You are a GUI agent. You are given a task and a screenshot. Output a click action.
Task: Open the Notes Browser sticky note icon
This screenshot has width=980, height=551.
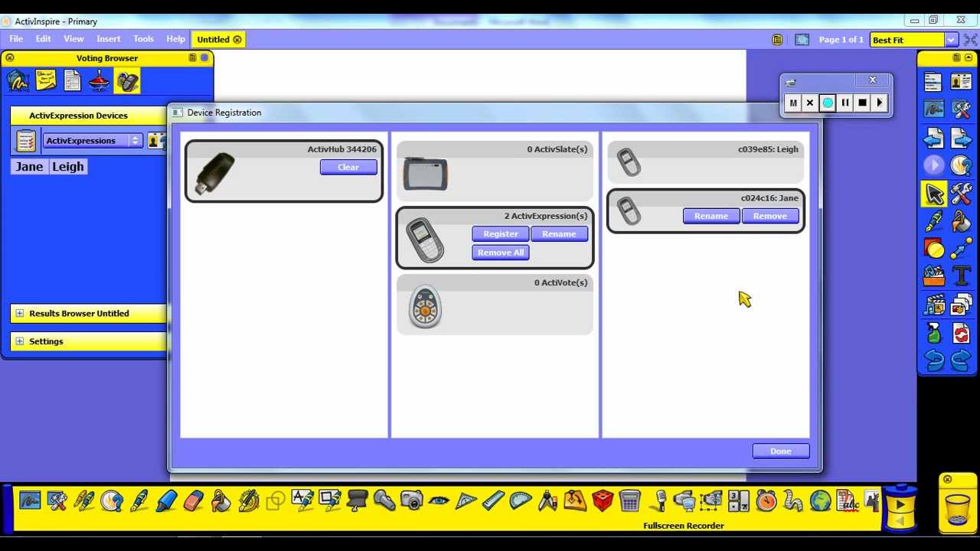[x=46, y=80]
